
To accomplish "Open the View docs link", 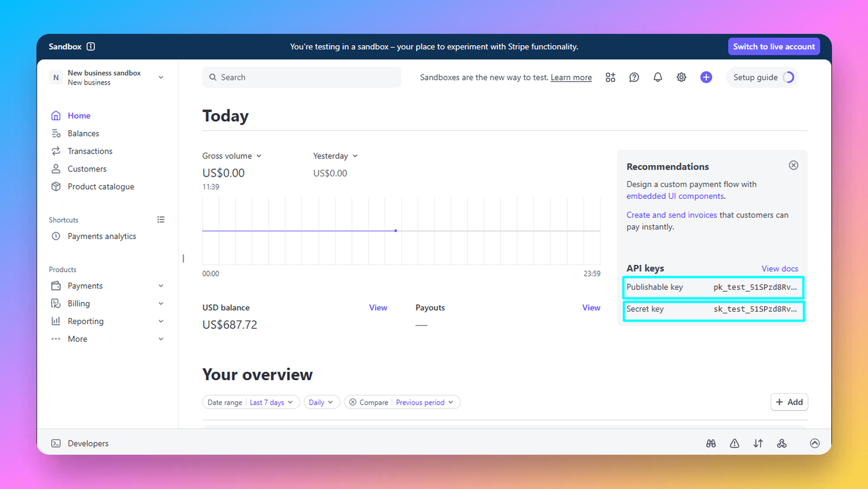I will point(779,268).
